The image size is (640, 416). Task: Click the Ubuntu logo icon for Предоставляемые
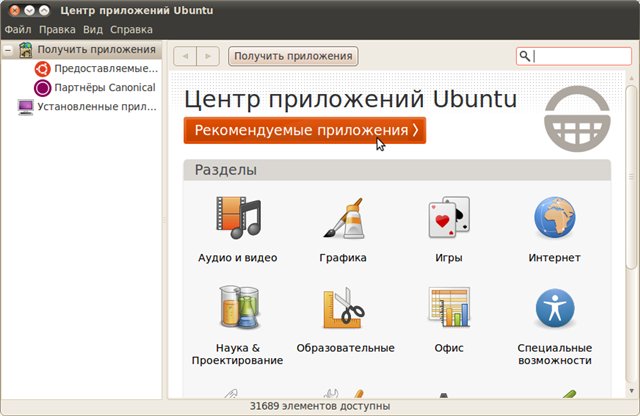click(42, 69)
